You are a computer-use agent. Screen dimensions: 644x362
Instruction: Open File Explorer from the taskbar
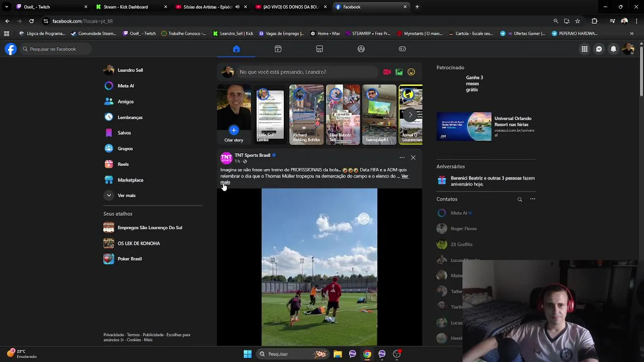pyautogui.click(x=338, y=354)
